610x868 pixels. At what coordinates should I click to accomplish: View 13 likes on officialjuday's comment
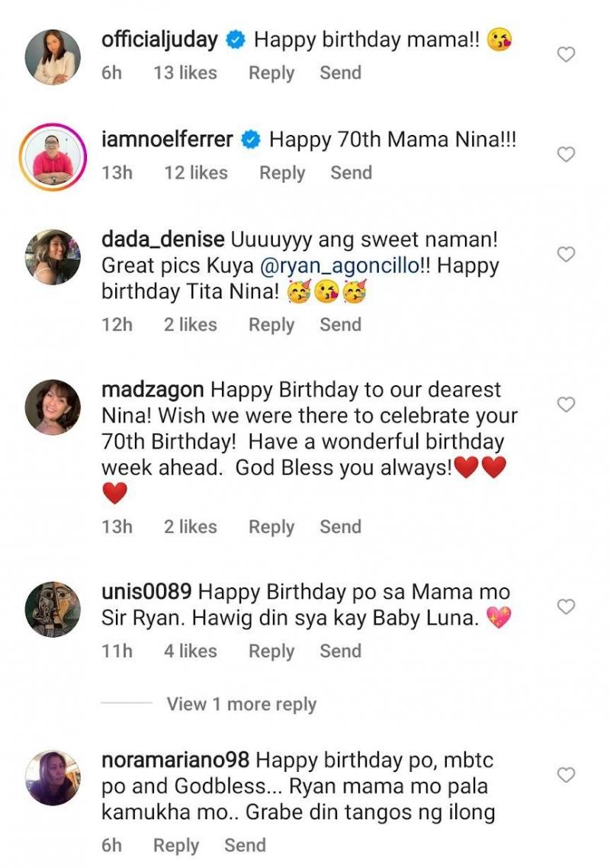185,73
